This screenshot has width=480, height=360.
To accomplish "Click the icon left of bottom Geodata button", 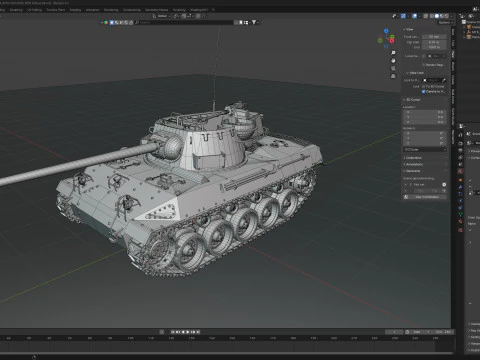I will coord(406,197).
